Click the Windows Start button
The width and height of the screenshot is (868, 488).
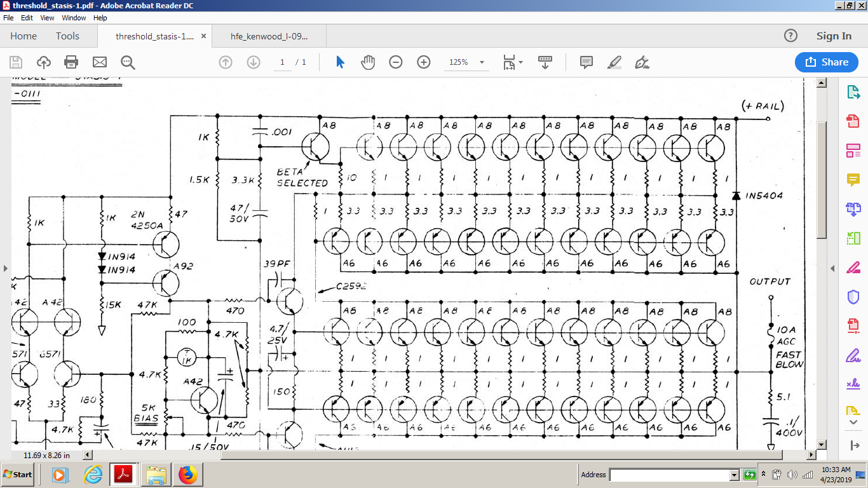pos(17,475)
